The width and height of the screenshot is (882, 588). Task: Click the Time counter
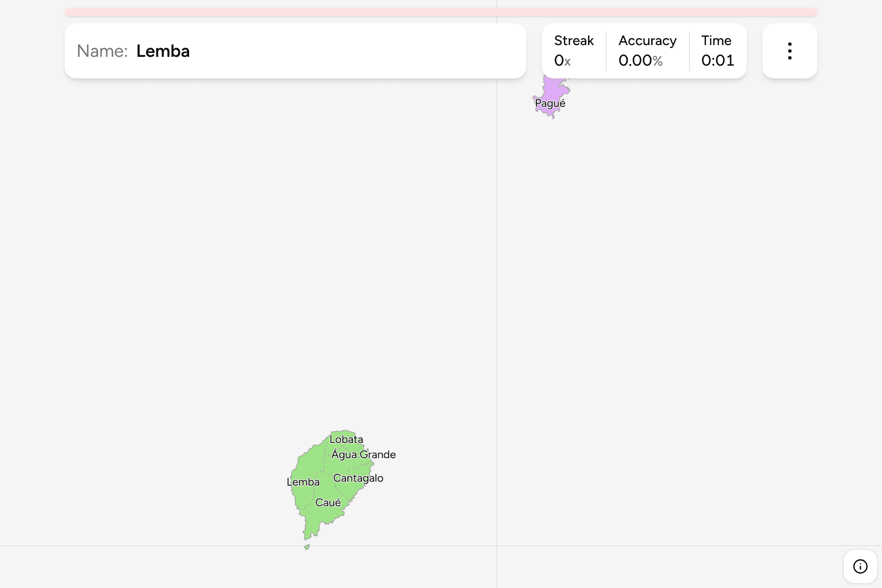coord(717,51)
